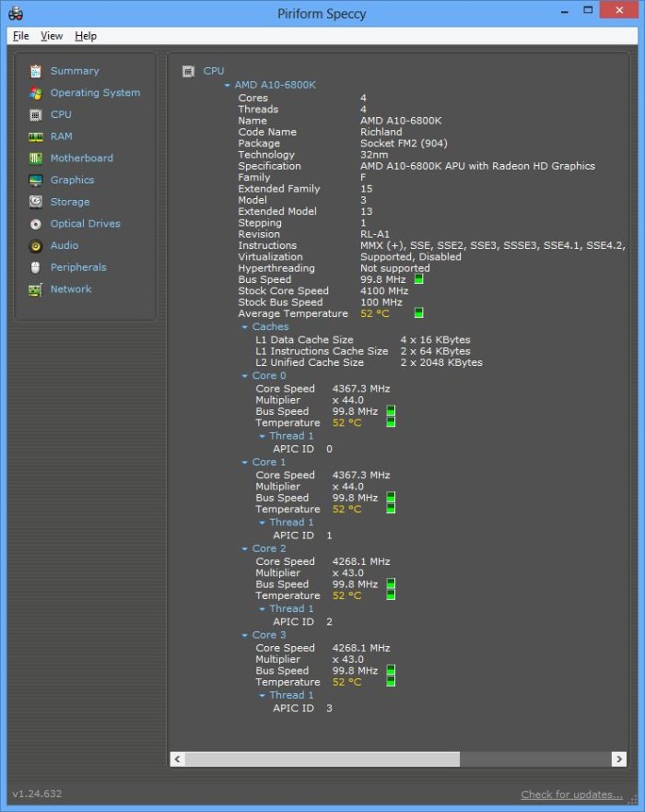Click the Socket FM2 (904) package value
This screenshot has height=812, width=645.
coord(404,144)
